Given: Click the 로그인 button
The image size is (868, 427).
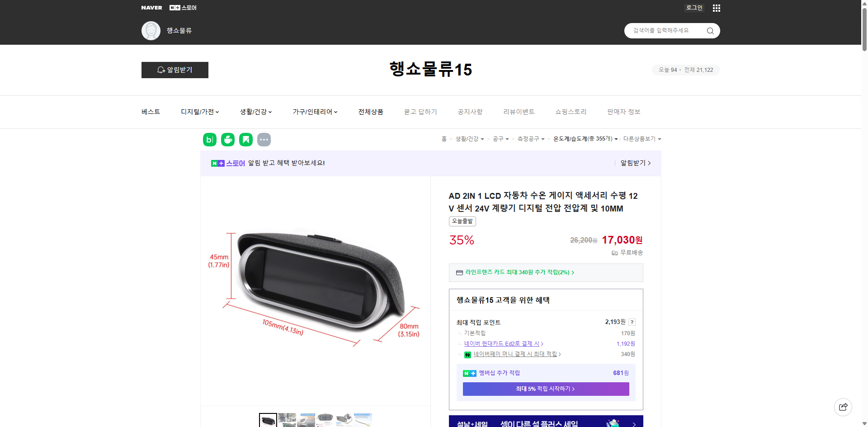Looking at the screenshot, I should click(694, 8).
